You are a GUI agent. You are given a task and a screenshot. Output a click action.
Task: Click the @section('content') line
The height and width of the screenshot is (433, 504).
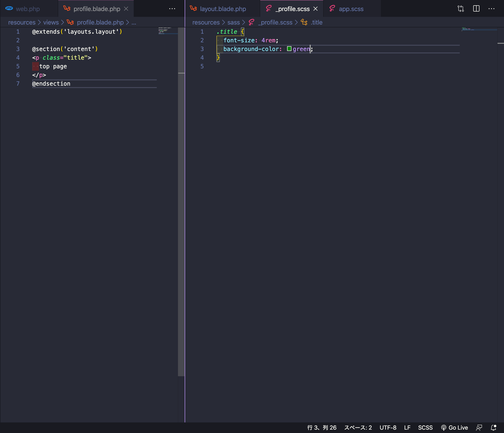pyautogui.click(x=65, y=49)
